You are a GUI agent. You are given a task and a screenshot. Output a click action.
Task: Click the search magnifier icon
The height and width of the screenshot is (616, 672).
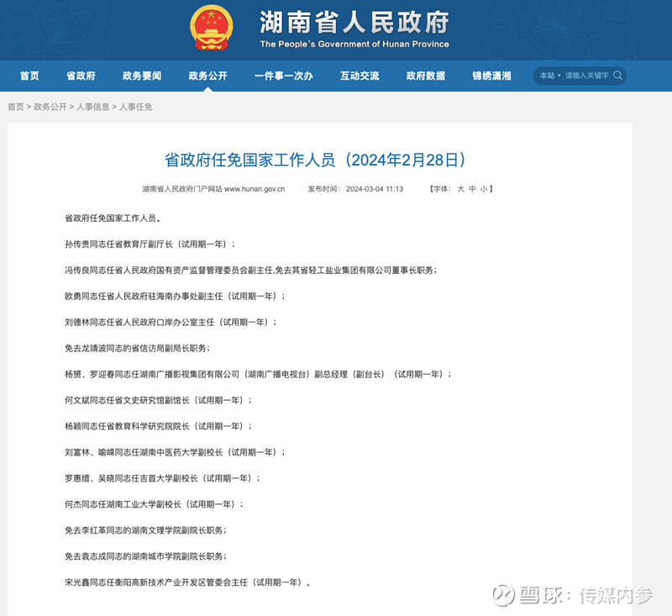(x=617, y=75)
